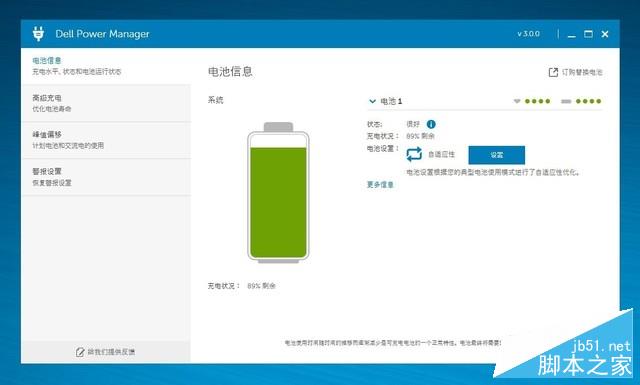Click the bottom battery aging notice text
The width and height of the screenshot is (640, 385).
[x=393, y=343]
